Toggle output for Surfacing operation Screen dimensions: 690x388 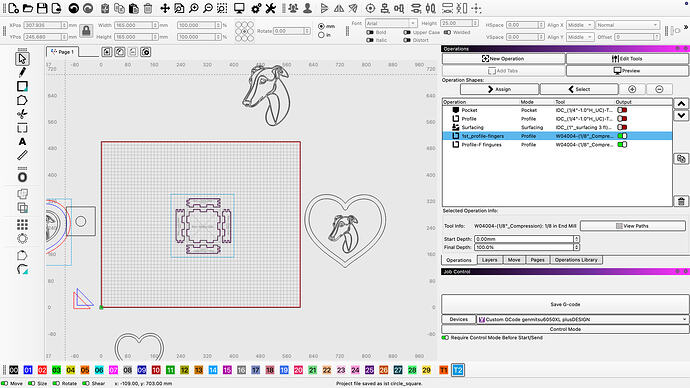click(622, 127)
